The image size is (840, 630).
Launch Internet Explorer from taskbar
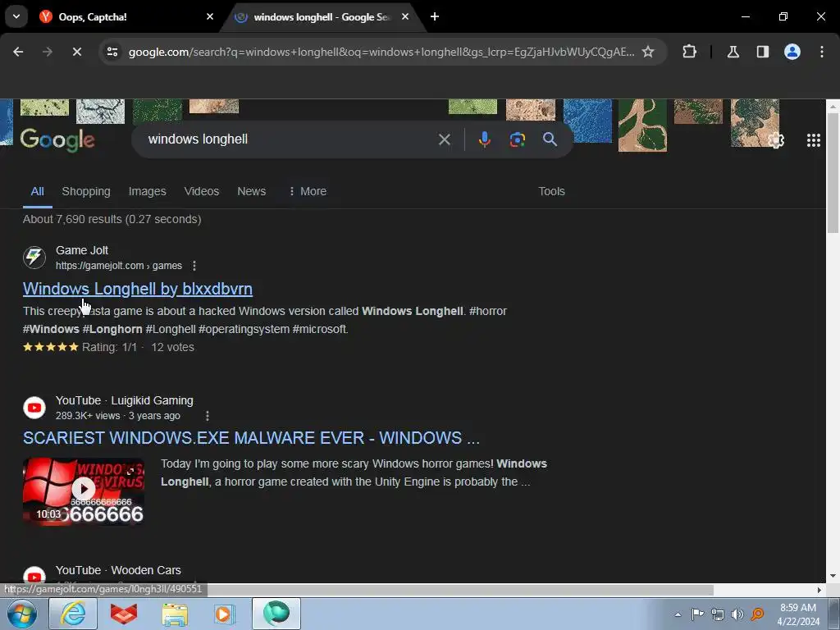pyautogui.click(x=73, y=614)
